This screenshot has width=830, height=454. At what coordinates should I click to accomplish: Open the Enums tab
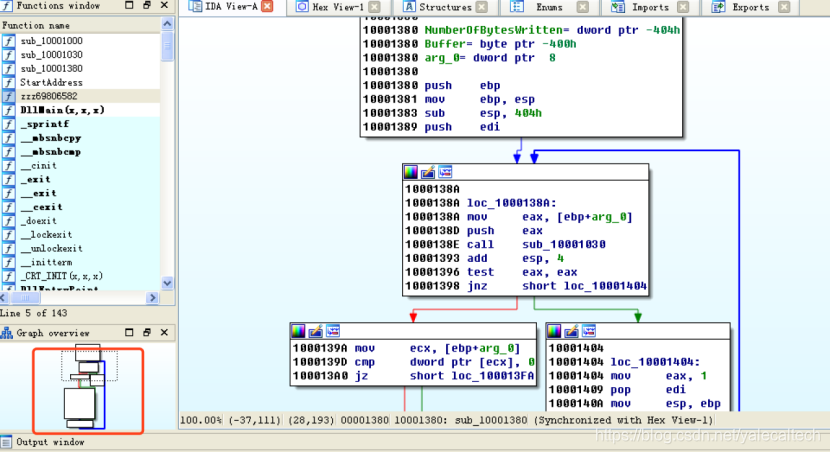549,7
